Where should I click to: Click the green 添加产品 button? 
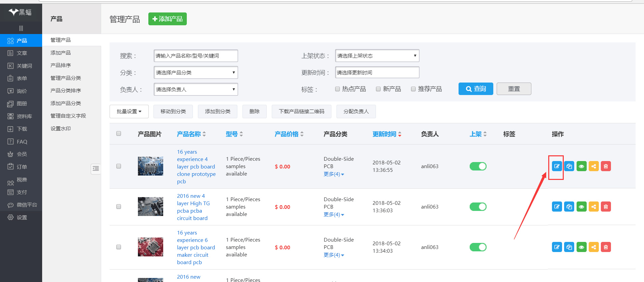[x=168, y=19]
